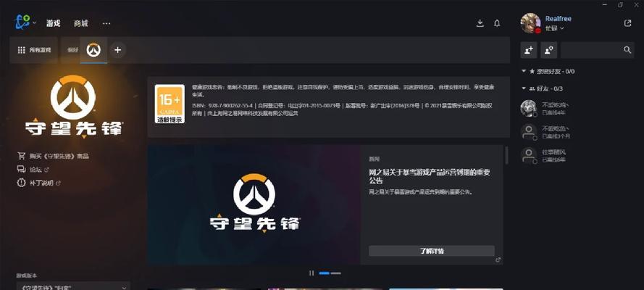The image size is (644, 290).
Task: Open the notifications bell
Action: 497,23
